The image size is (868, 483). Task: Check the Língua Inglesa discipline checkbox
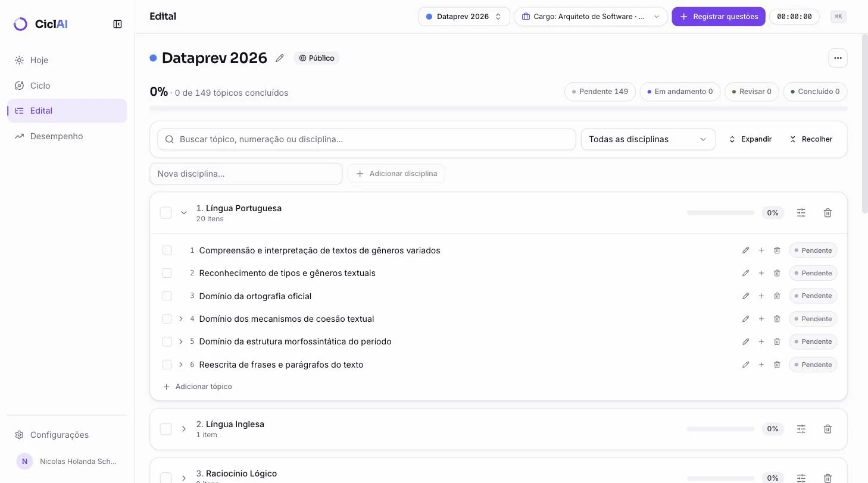(166, 429)
